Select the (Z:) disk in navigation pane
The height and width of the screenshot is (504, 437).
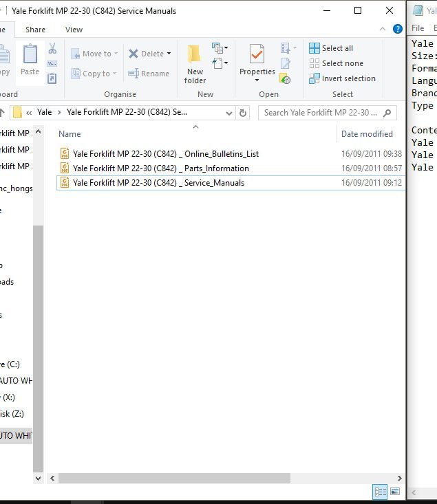coord(12,414)
